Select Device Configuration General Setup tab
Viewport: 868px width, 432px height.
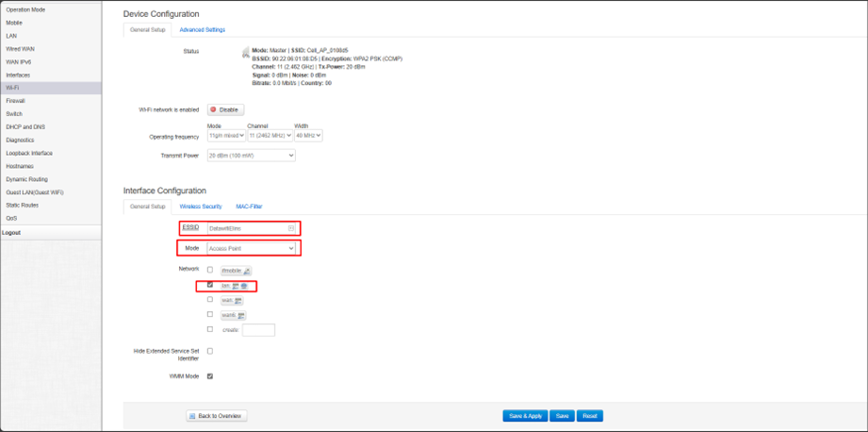click(x=147, y=30)
